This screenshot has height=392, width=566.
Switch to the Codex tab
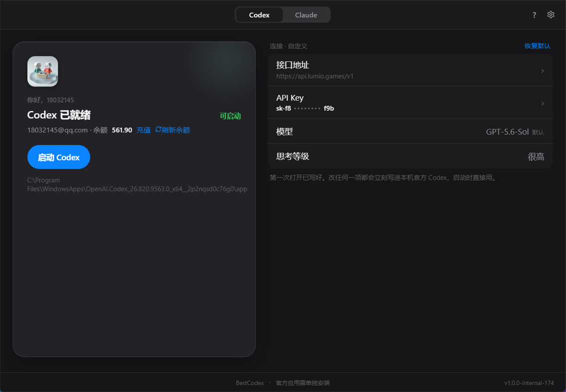point(259,15)
